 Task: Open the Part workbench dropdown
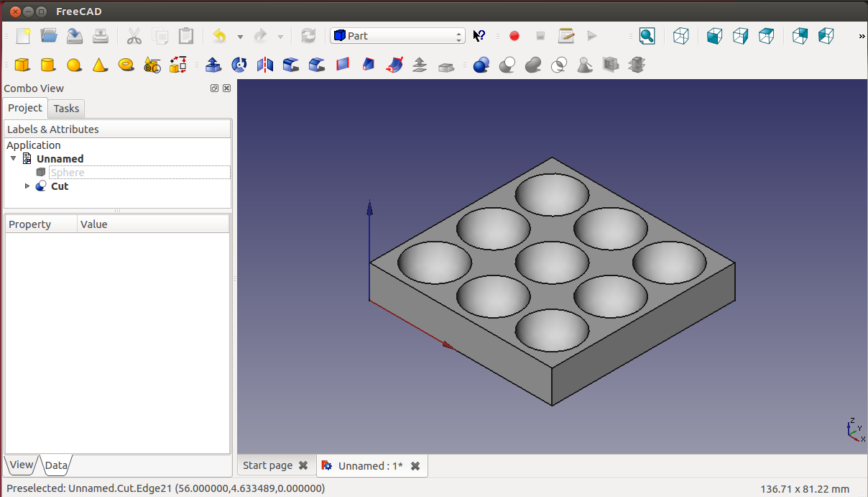click(397, 36)
